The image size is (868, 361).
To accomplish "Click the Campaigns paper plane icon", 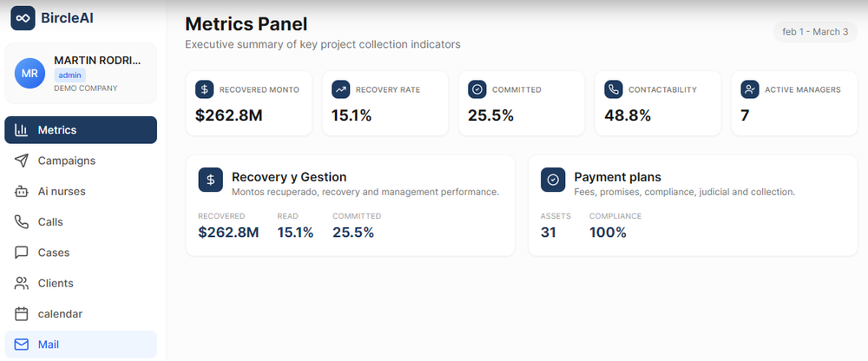I will (x=22, y=161).
